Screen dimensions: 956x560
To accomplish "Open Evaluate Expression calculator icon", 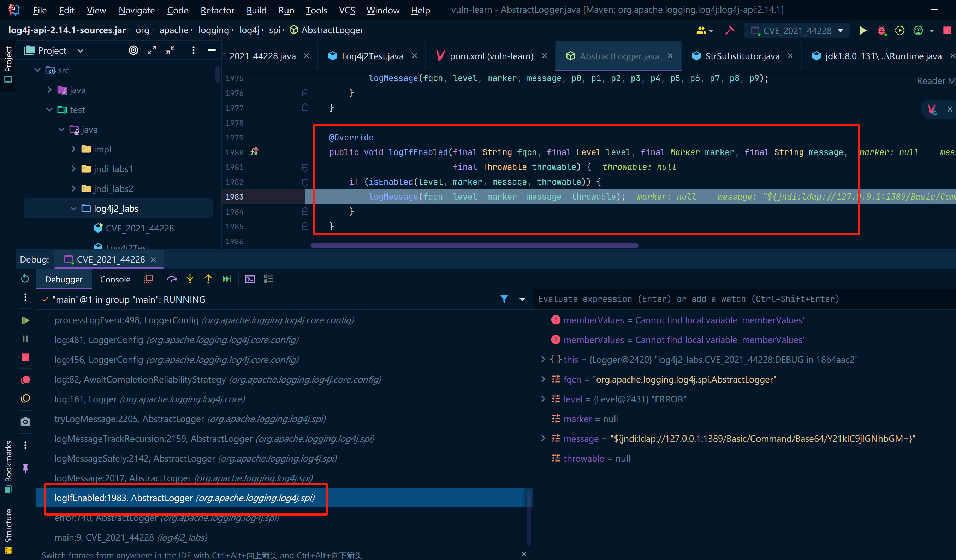I will click(x=250, y=279).
